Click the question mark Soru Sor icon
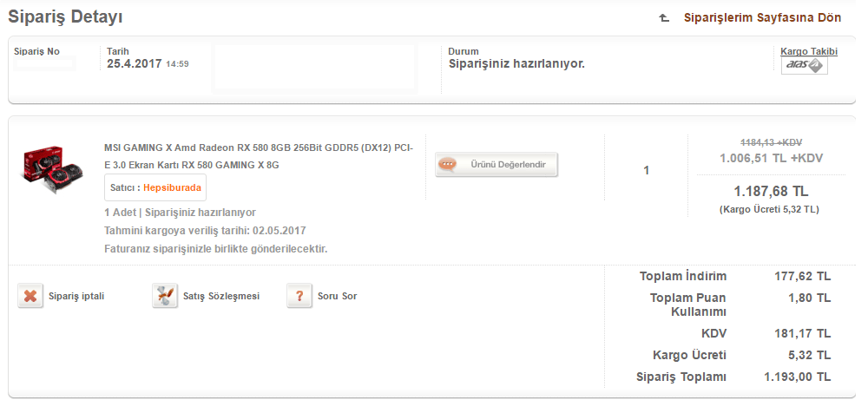 (x=299, y=296)
